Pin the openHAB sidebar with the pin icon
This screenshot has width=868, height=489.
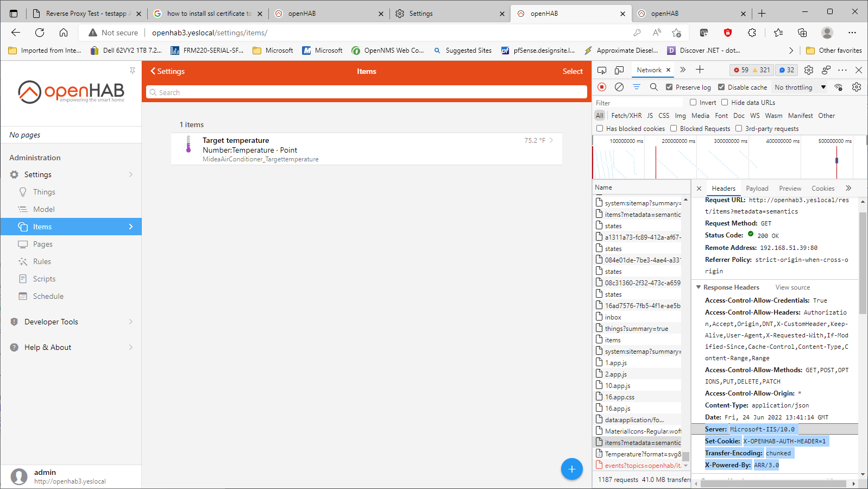pyautogui.click(x=133, y=71)
